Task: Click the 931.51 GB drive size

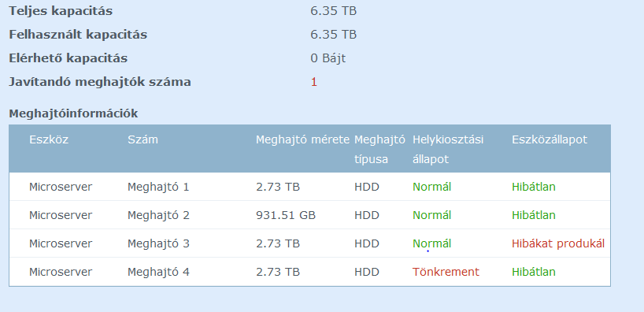Action: tap(286, 215)
